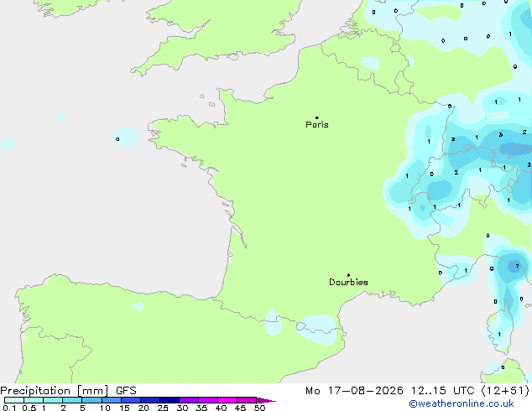The height and width of the screenshot is (411, 532).
Task: Click the small rain patch in Belgium
Action: (369, 64)
